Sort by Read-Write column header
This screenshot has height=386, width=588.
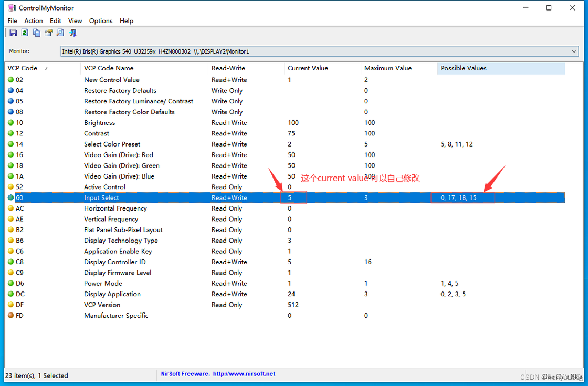coord(246,68)
